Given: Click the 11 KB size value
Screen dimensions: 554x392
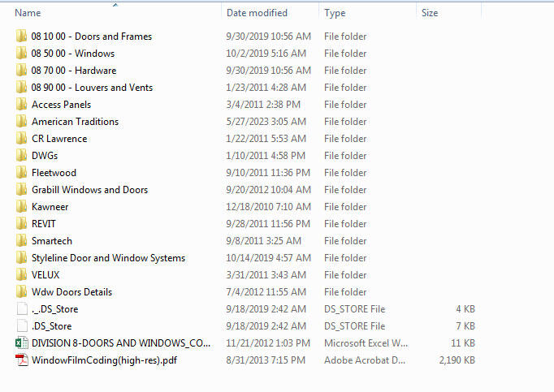Looking at the screenshot, I should tap(463, 343).
